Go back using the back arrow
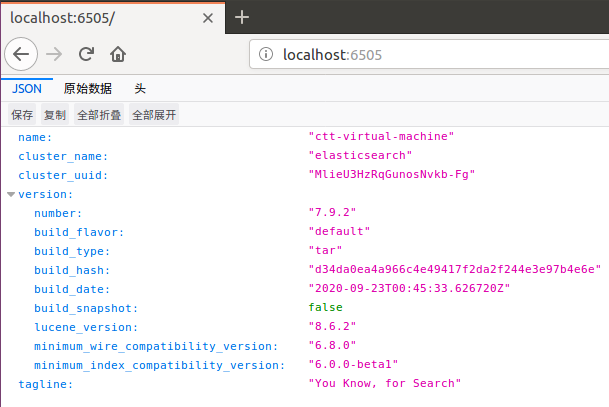This screenshot has height=407, width=609. pos(21,54)
